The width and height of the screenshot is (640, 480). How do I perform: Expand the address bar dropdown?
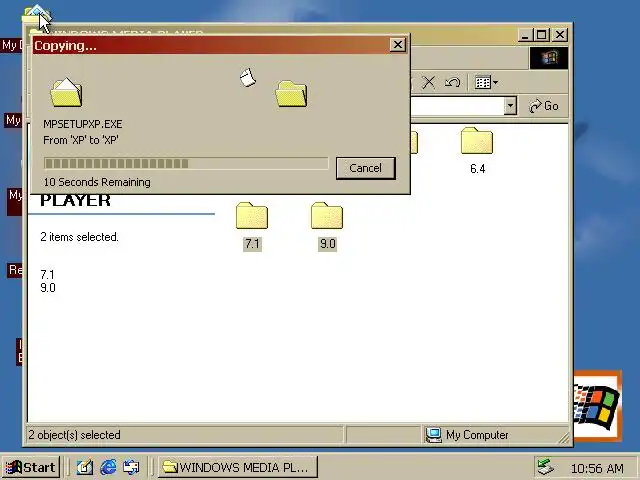(x=510, y=106)
